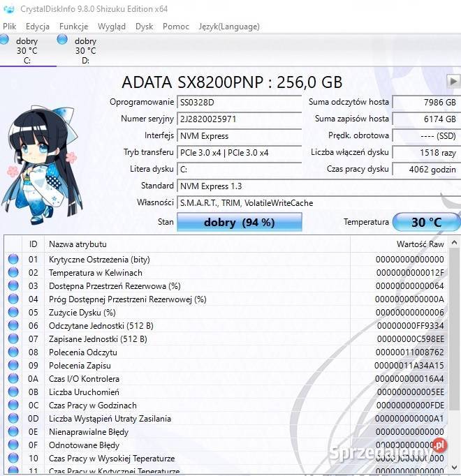Click the 30 °C temperature button
The height and width of the screenshot is (476, 461).
point(426,222)
